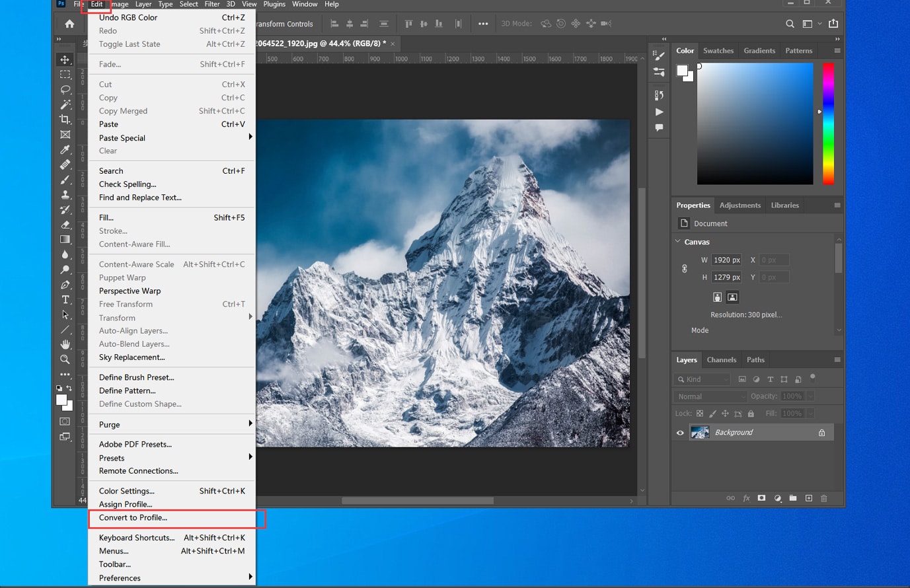Image resolution: width=910 pixels, height=588 pixels.
Task: Toggle Quick Mask mode
Action: point(65,422)
